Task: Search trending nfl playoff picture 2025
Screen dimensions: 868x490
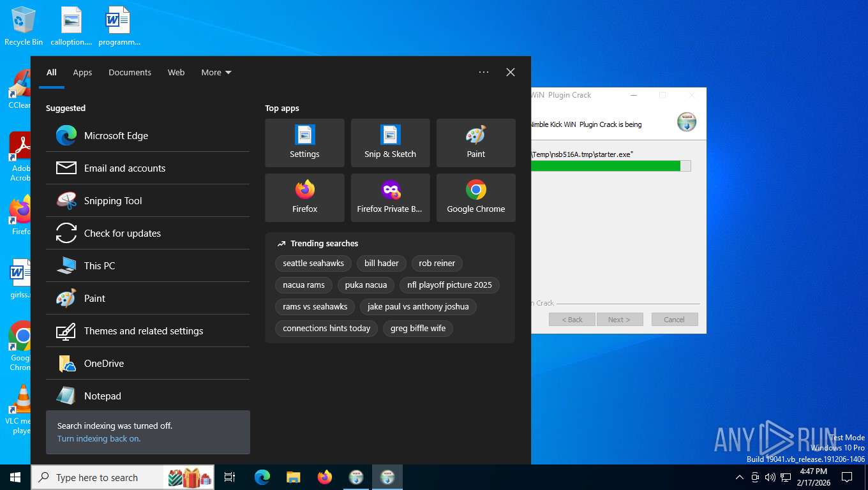Action: (x=450, y=285)
